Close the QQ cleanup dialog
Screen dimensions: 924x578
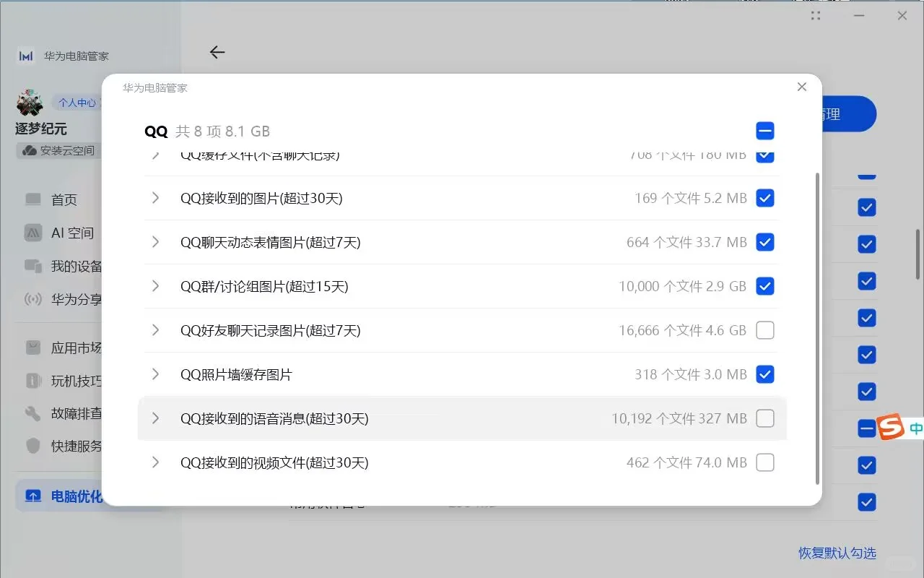801,87
